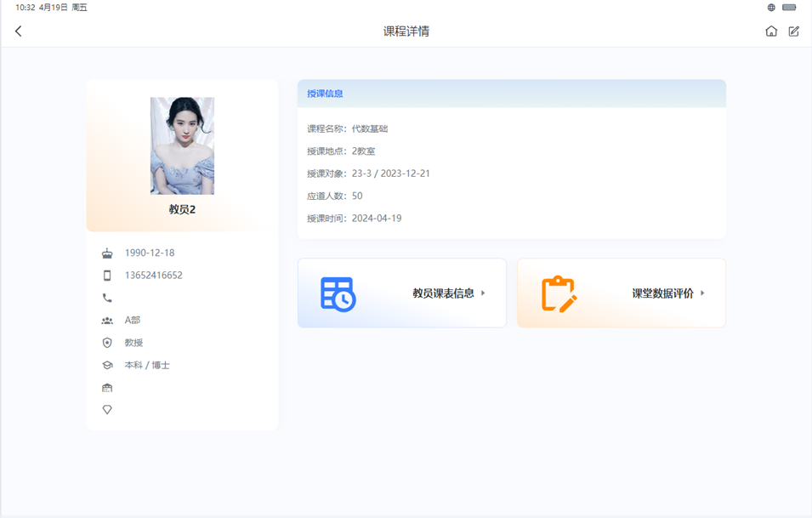Viewport: 812px width, 518px height.
Task: Click the department group icon
Action: click(107, 321)
